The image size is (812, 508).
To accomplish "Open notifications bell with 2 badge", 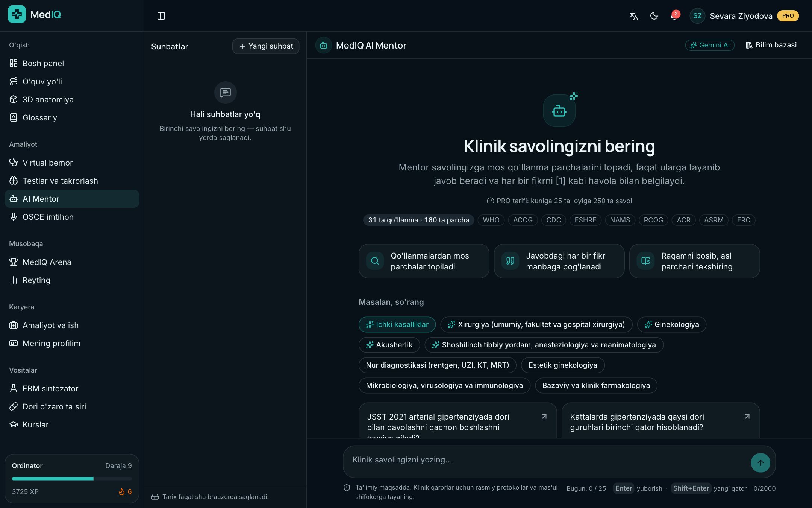I will click(x=674, y=16).
